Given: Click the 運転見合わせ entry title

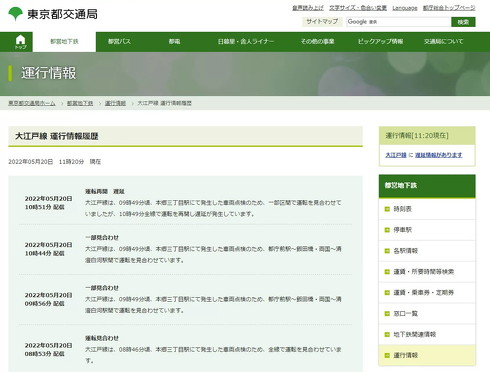Looking at the screenshot, I should tap(102, 338).
